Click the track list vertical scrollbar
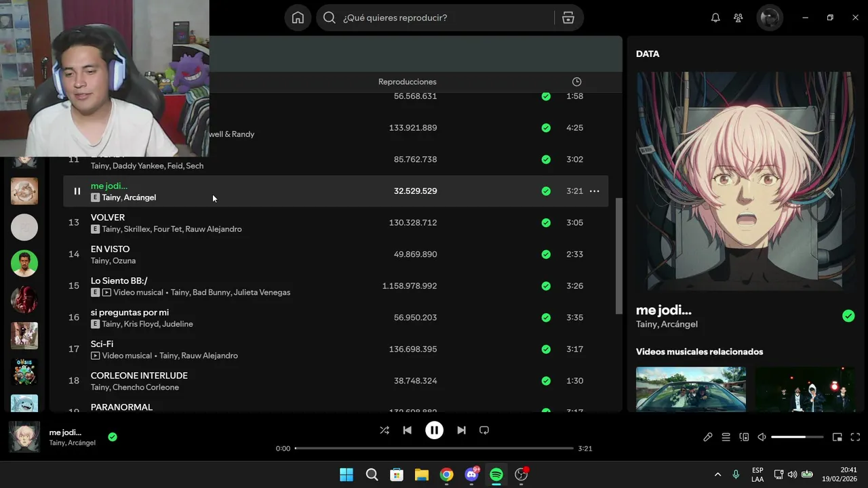The width and height of the screenshot is (868, 488). [618, 256]
